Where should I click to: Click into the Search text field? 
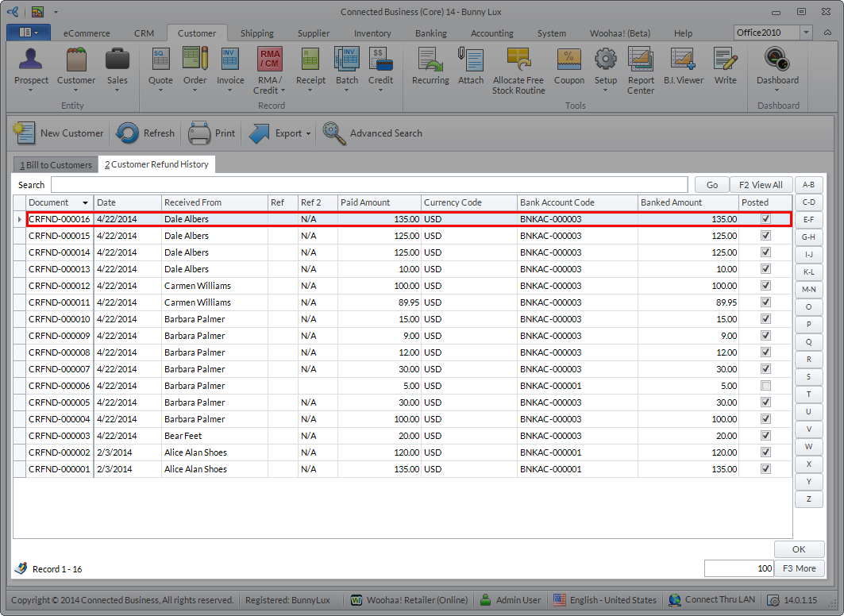click(x=370, y=185)
